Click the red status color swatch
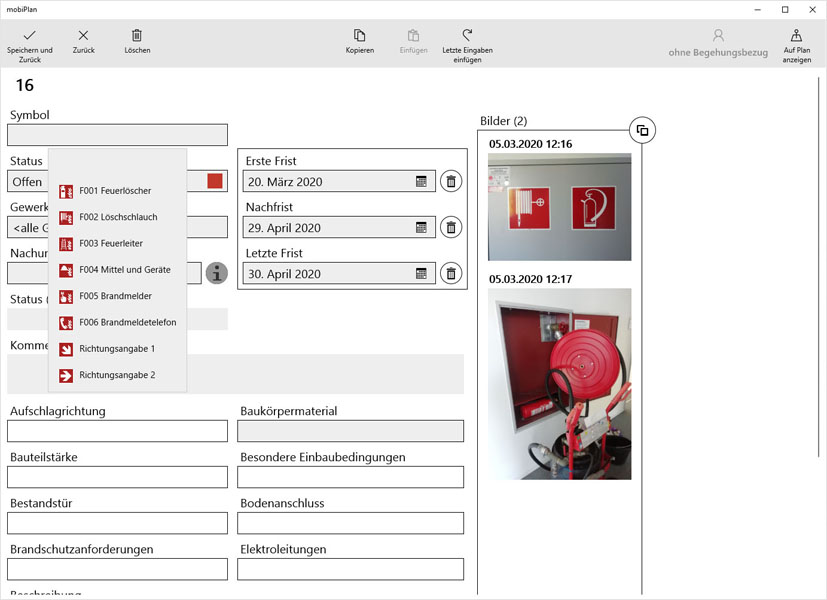Screen dimensions: 827x600 215,181
